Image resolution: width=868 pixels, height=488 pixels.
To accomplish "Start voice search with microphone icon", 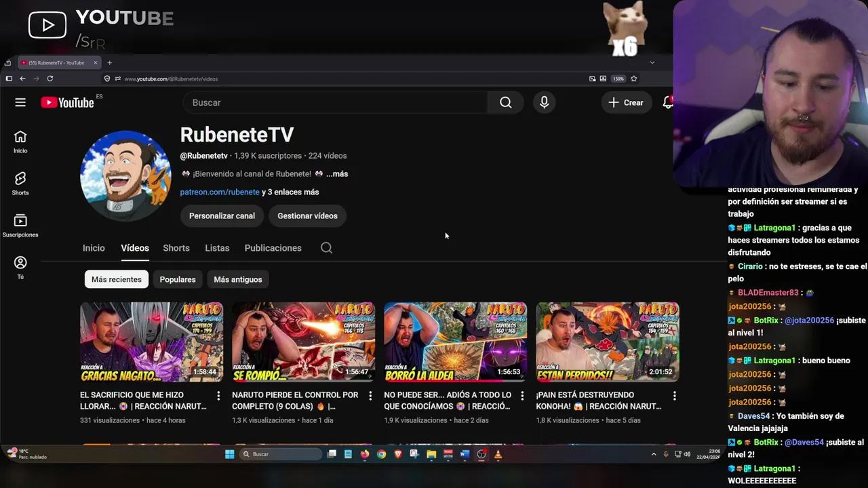I will click(544, 102).
